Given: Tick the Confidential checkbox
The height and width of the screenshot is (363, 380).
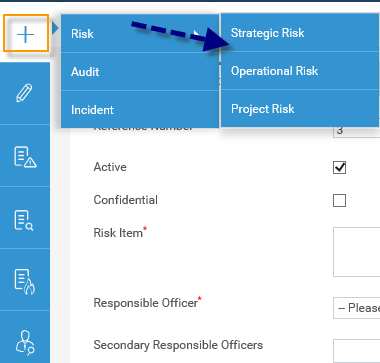Looking at the screenshot, I should point(339,201).
